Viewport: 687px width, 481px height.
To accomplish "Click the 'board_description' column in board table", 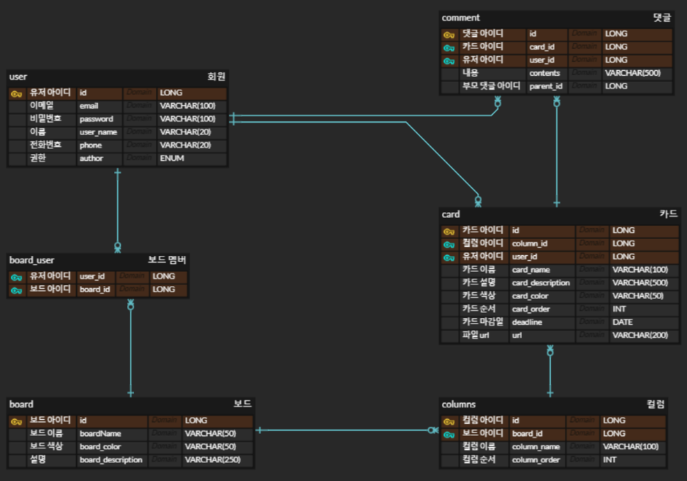I will pyautogui.click(x=111, y=460).
